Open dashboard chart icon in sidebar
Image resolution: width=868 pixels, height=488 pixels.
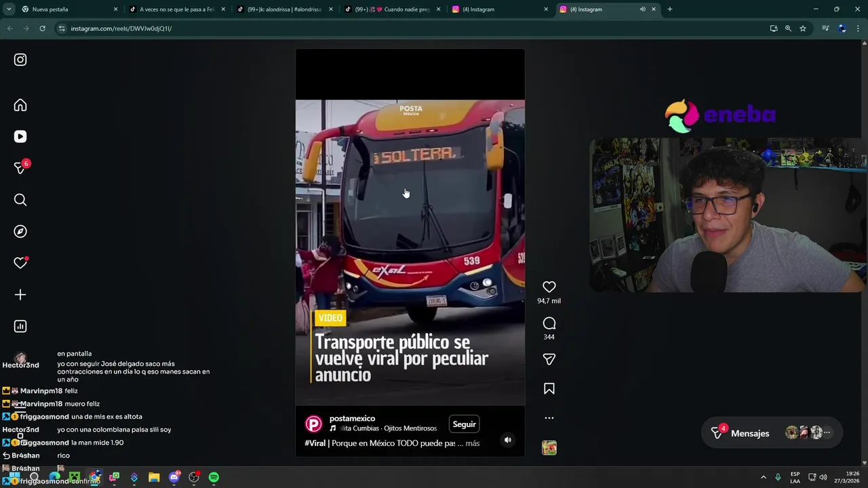[x=20, y=327]
